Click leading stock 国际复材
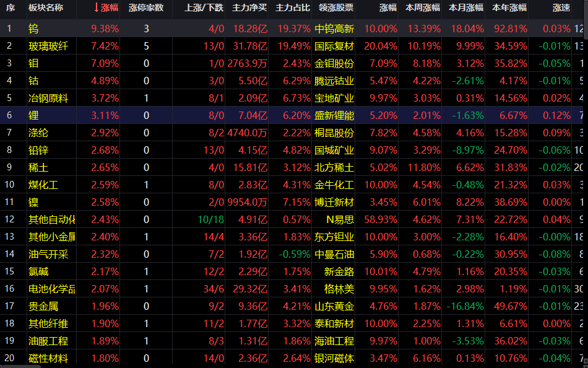The height and width of the screenshot is (368, 588). (x=334, y=46)
